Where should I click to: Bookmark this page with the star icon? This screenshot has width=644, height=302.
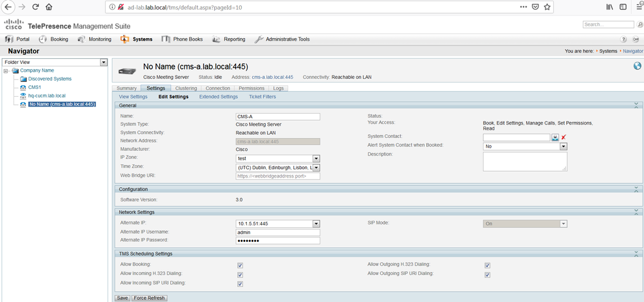[547, 7]
